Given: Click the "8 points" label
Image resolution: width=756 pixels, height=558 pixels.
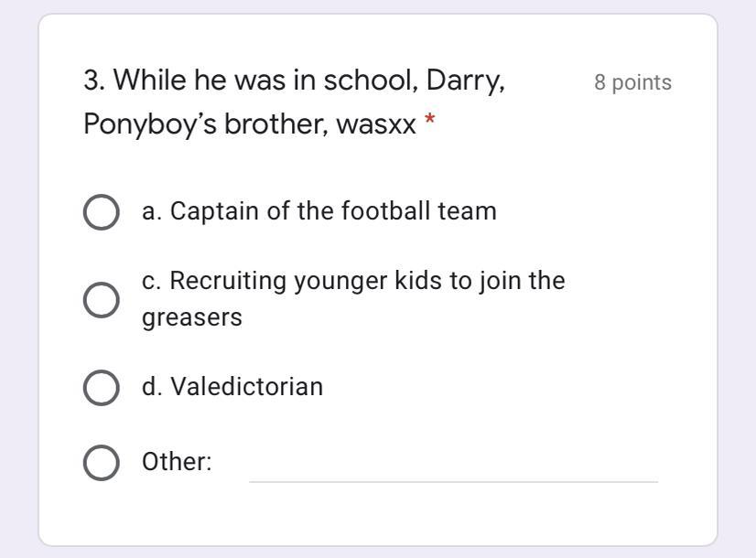Looking at the screenshot, I should [632, 82].
